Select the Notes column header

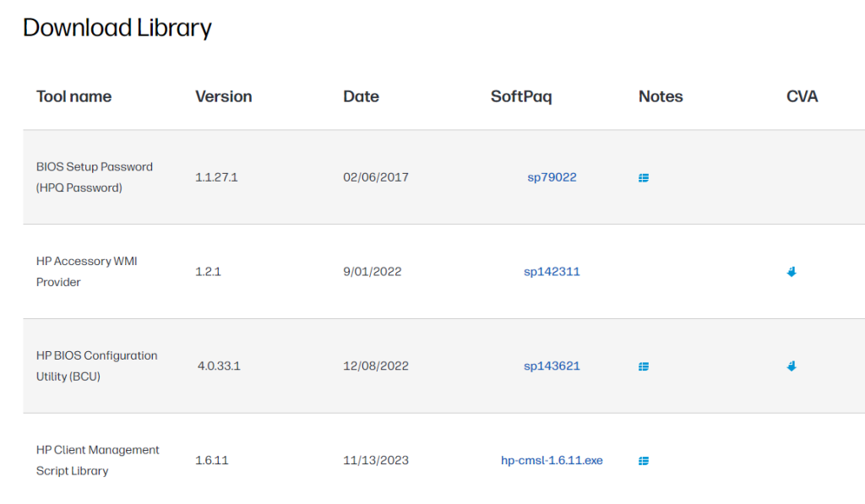tap(661, 96)
